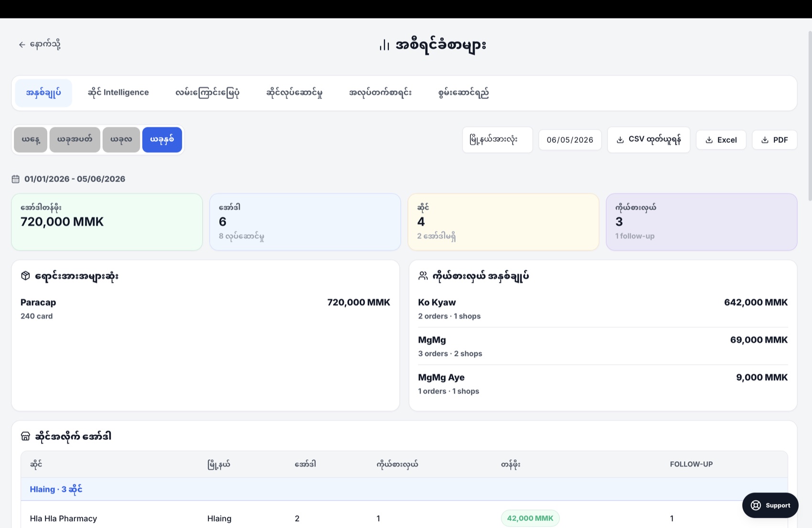
Task: Click the အော်ဒါ orders column header
Action: (x=305, y=464)
